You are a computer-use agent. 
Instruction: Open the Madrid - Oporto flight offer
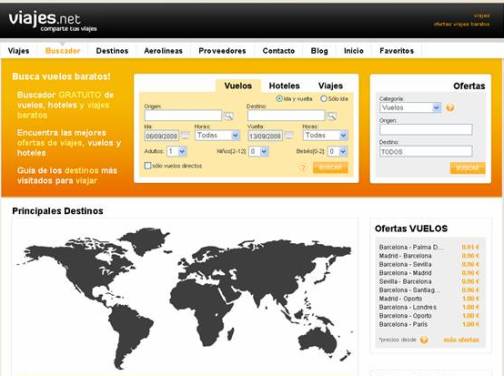point(401,299)
